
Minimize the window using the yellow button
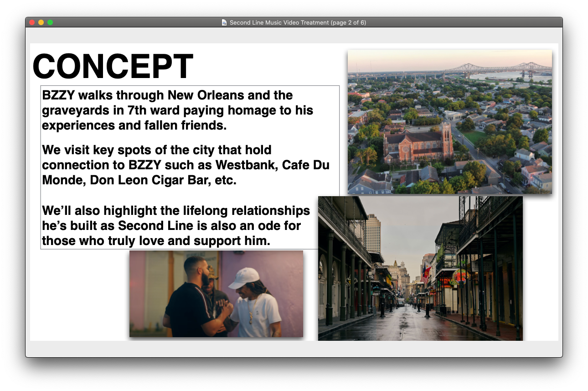[41, 22]
